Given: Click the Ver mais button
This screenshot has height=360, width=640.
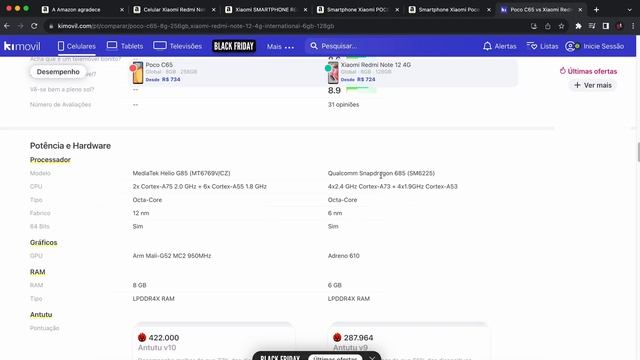Looking at the screenshot, I should point(593,85).
